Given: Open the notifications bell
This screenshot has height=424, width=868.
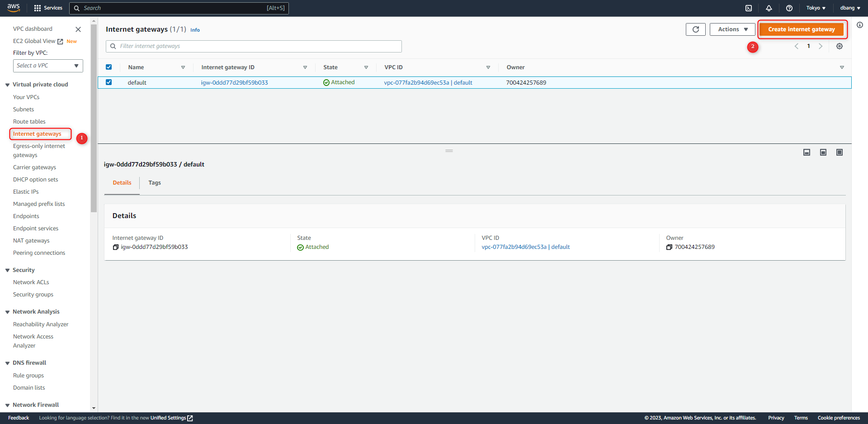Looking at the screenshot, I should tap(769, 8).
